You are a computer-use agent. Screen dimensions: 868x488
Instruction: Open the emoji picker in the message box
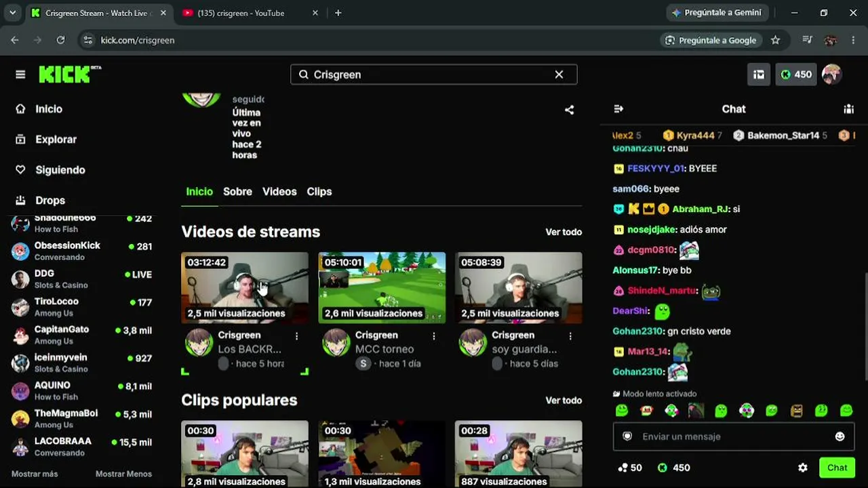[840, 436]
